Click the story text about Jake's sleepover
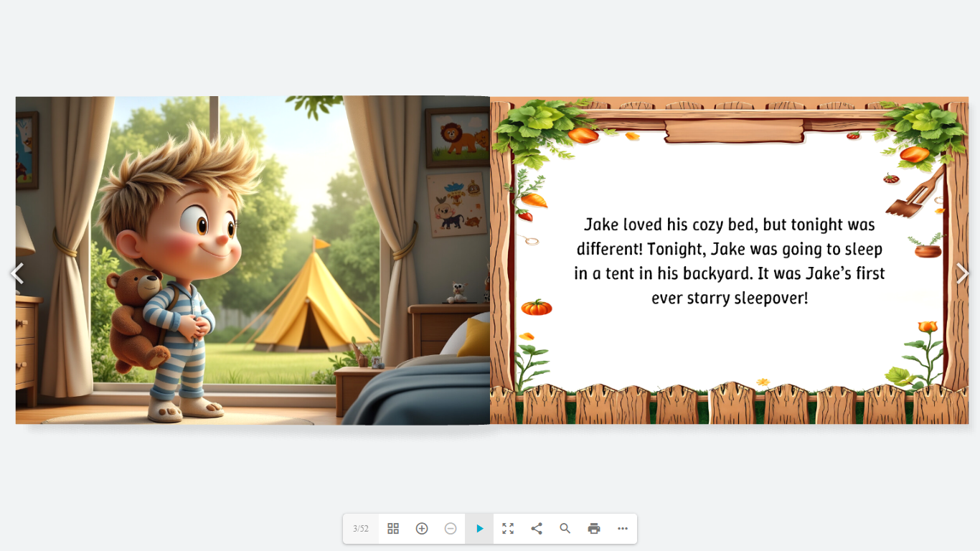This screenshot has width=980, height=551. (730, 261)
